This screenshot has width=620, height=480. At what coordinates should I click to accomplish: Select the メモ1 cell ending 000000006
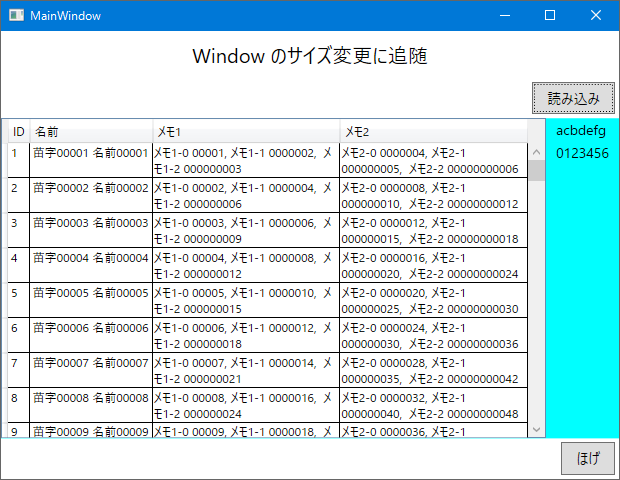[246, 195]
